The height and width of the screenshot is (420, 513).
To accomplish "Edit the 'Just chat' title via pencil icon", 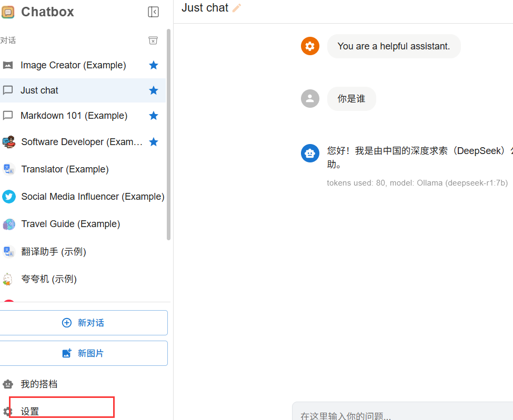I will click(236, 7).
